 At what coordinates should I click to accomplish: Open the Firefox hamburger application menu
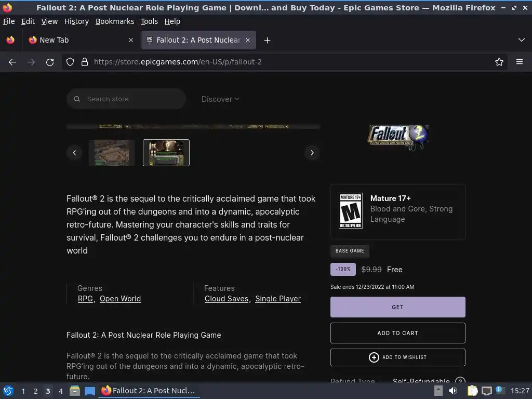(x=519, y=62)
